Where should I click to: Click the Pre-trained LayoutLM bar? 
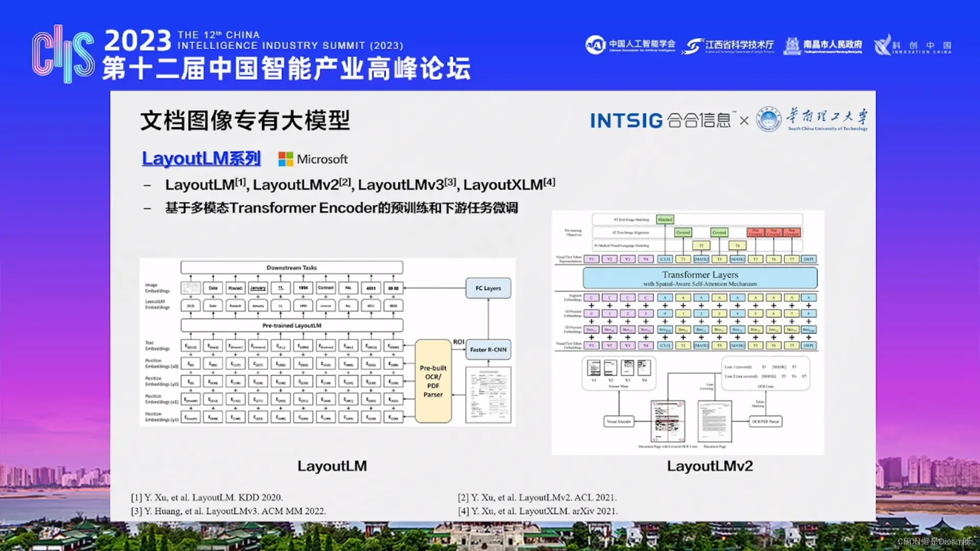click(x=291, y=325)
